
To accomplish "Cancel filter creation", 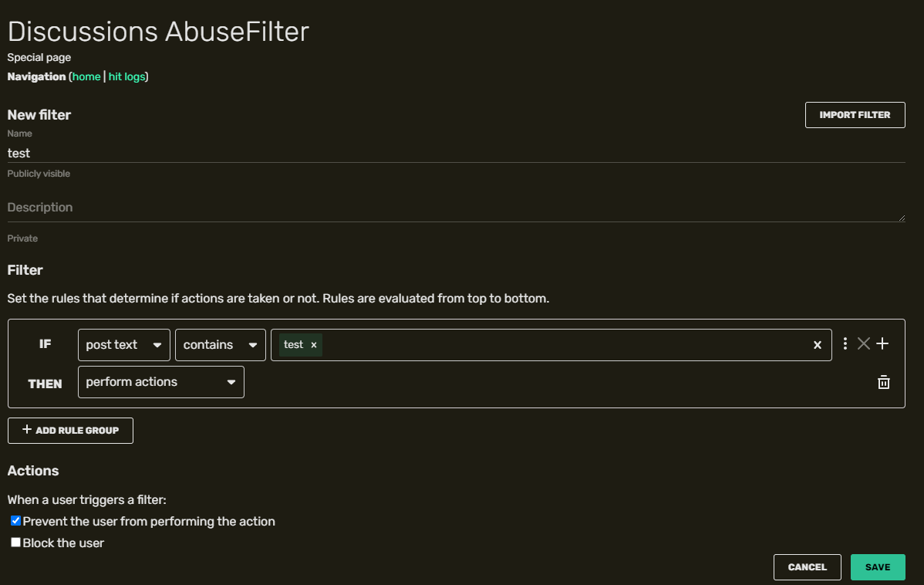I will [x=807, y=567].
